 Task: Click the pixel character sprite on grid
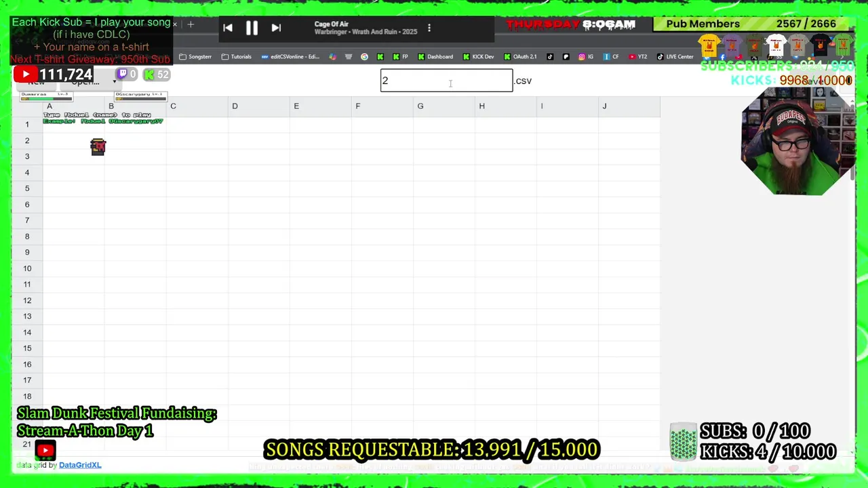pyautogui.click(x=98, y=147)
